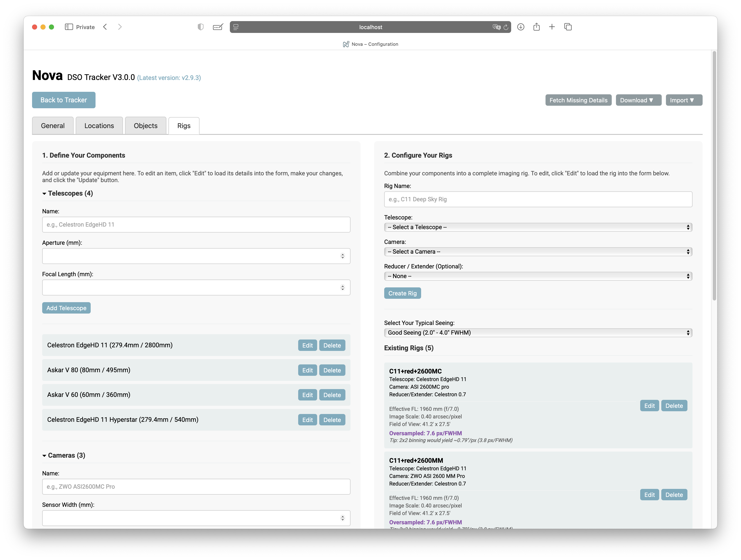Click the privacy shield icon in the toolbar
This screenshot has height=560, width=741.
[x=200, y=27]
